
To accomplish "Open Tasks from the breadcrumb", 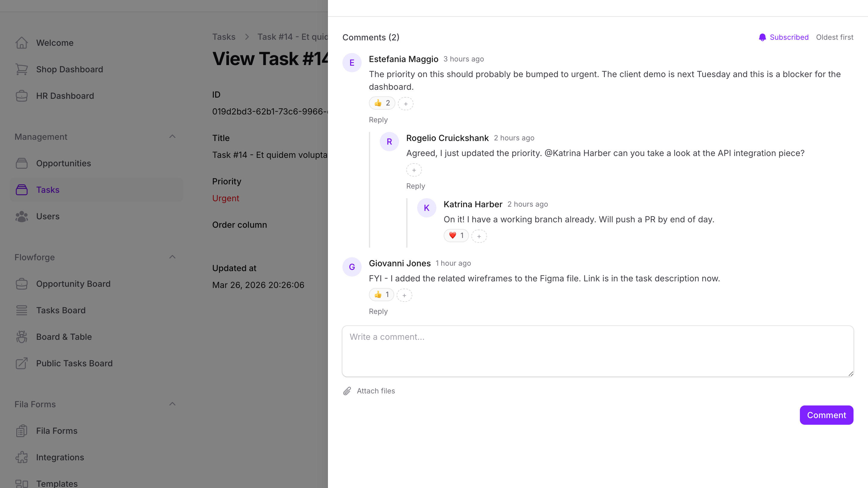I will coord(224,37).
